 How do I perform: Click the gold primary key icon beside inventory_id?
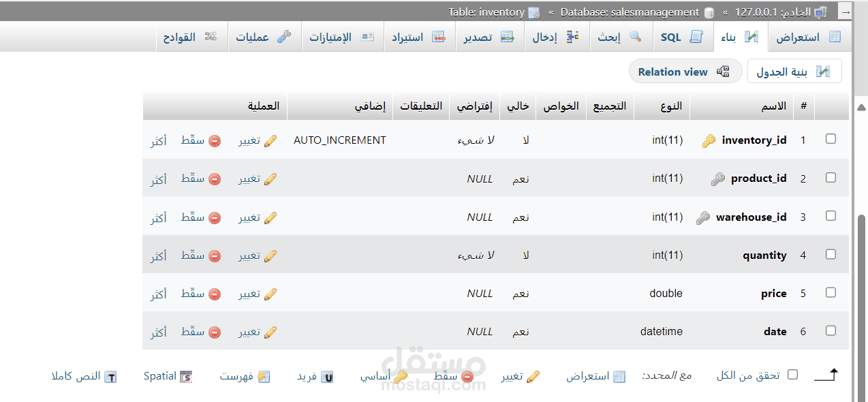pyautogui.click(x=709, y=141)
